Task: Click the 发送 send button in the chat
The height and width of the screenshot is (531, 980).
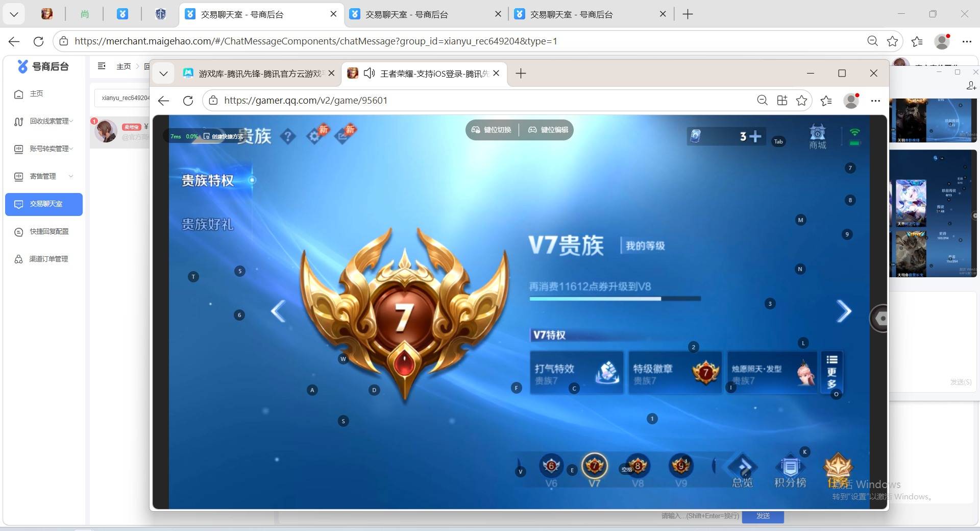Action: click(x=763, y=516)
